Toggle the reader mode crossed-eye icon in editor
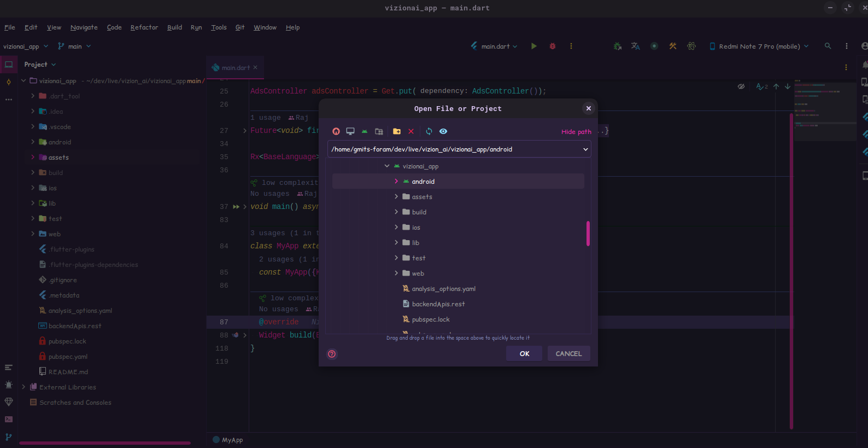 pyautogui.click(x=741, y=86)
